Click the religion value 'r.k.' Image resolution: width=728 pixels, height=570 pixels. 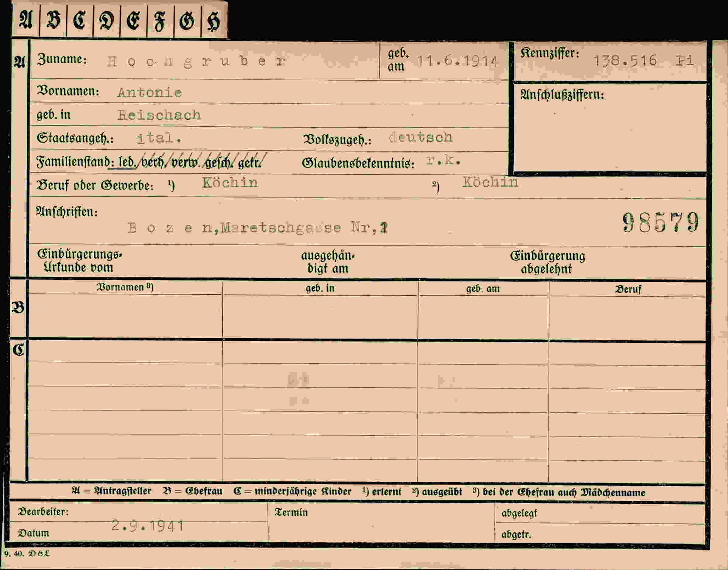tap(443, 161)
